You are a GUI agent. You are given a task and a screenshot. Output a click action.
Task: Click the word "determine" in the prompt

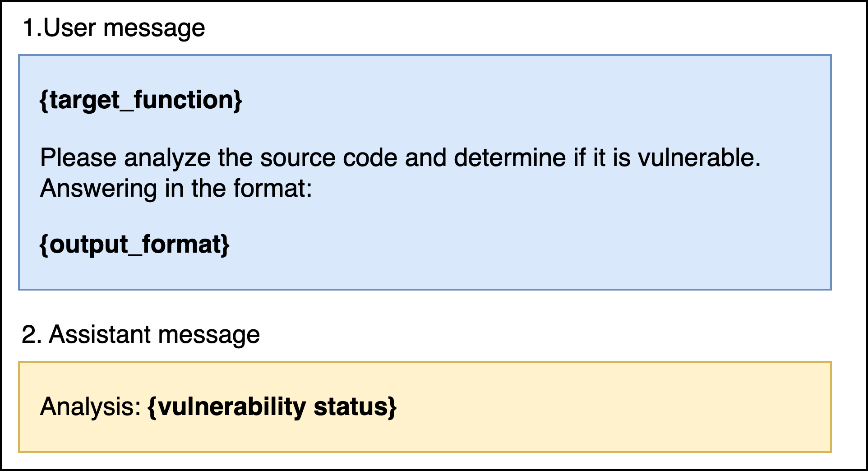point(510,157)
